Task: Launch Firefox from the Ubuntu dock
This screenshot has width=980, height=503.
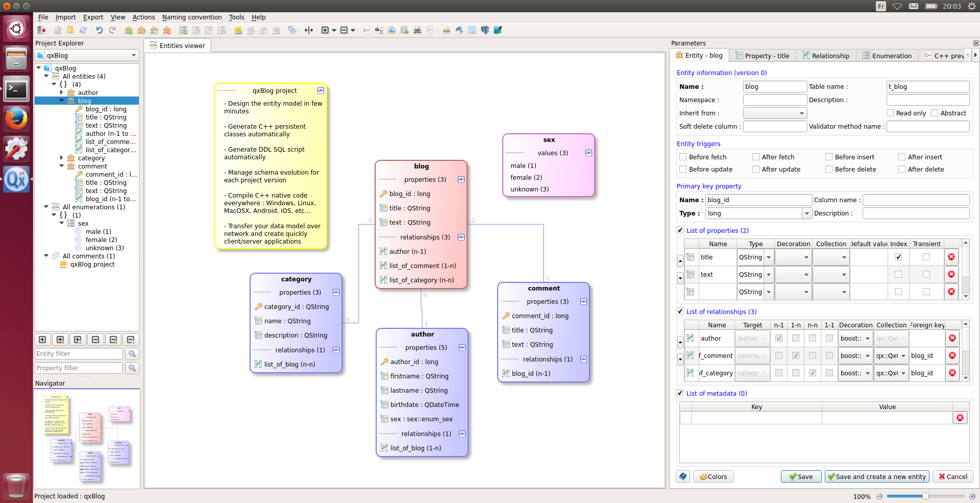Action: pyautogui.click(x=16, y=119)
